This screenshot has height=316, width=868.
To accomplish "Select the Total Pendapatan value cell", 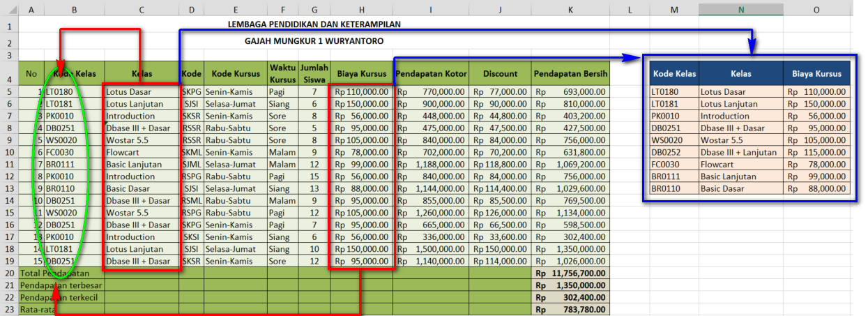I will point(570,273).
